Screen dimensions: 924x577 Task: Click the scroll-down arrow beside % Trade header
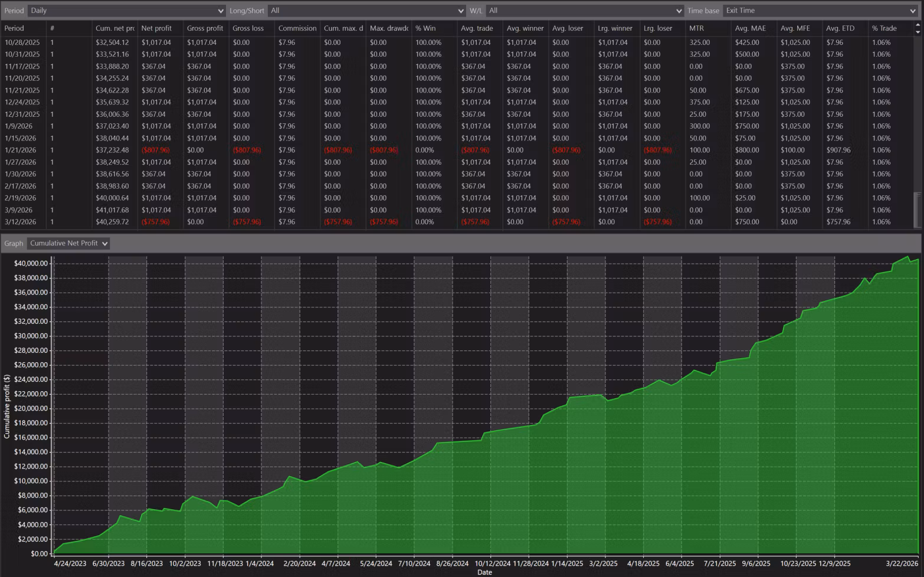(x=918, y=32)
